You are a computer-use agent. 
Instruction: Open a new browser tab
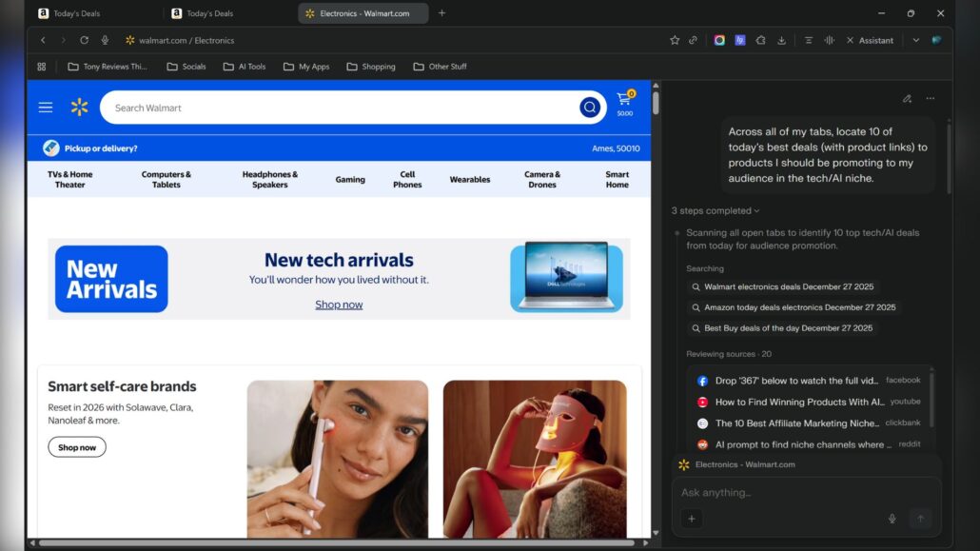[441, 13]
